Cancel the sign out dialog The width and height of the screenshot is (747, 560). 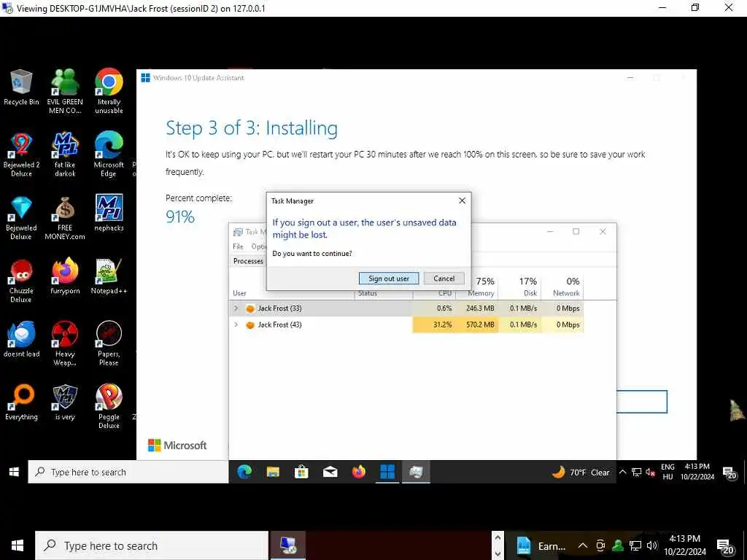pyautogui.click(x=444, y=279)
